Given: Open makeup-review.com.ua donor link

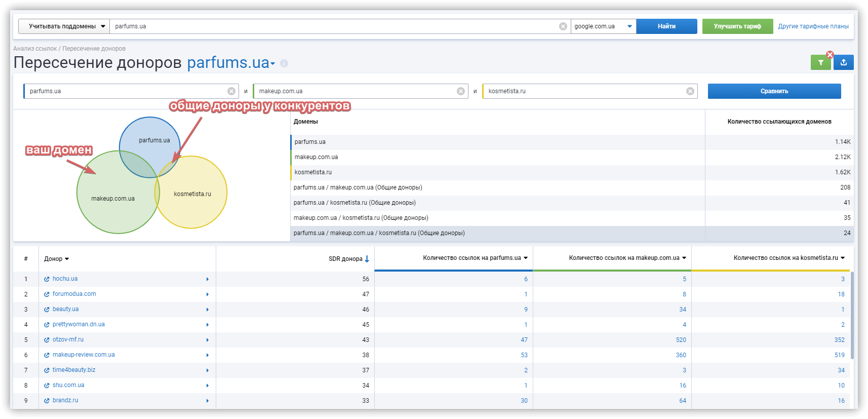Looking at the screenshot, I should click(x=84, y=355).
